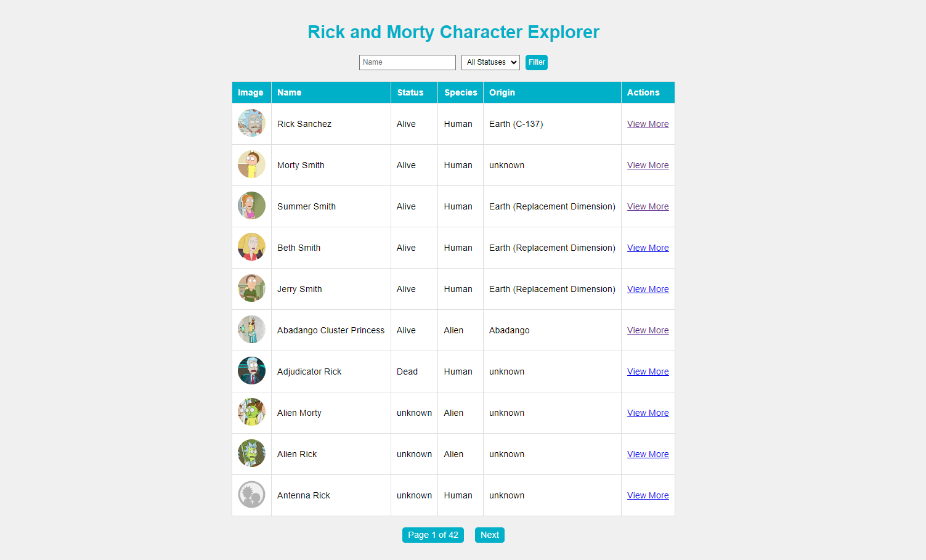Click Rick Sanchez's avatar image
The image size is (926, 560).
click(251, 123)
